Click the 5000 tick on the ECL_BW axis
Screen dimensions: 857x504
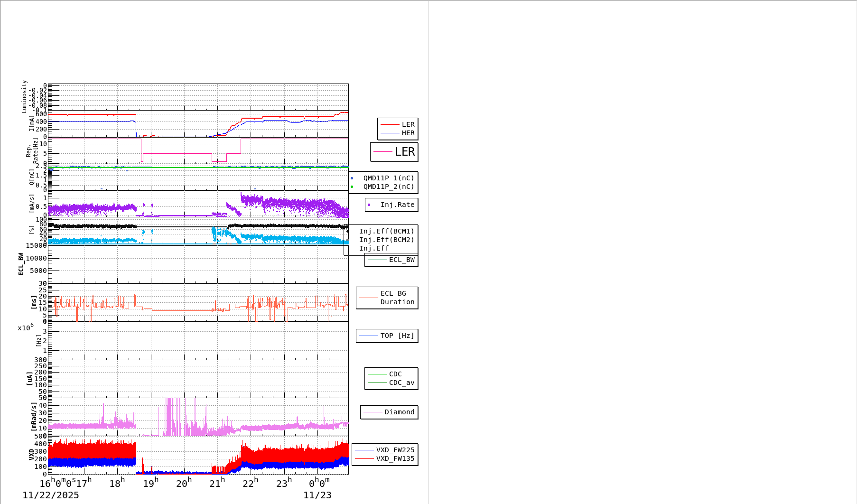38,271
